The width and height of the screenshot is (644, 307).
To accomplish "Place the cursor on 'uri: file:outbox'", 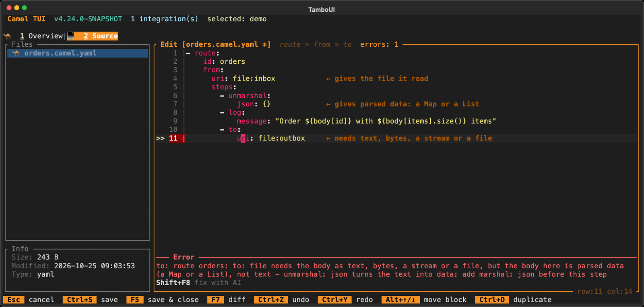I will [271, 138].
